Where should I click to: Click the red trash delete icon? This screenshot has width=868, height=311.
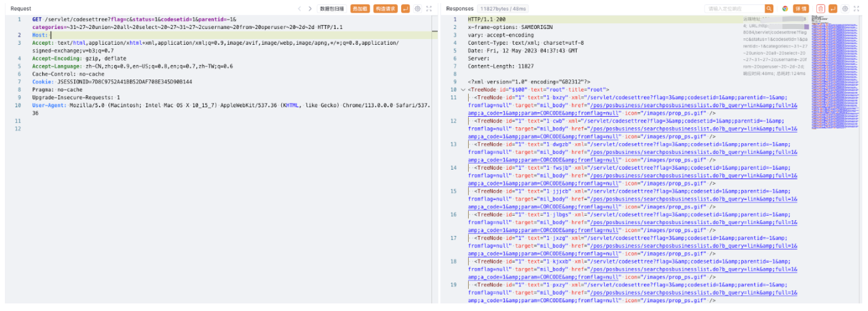821,9
